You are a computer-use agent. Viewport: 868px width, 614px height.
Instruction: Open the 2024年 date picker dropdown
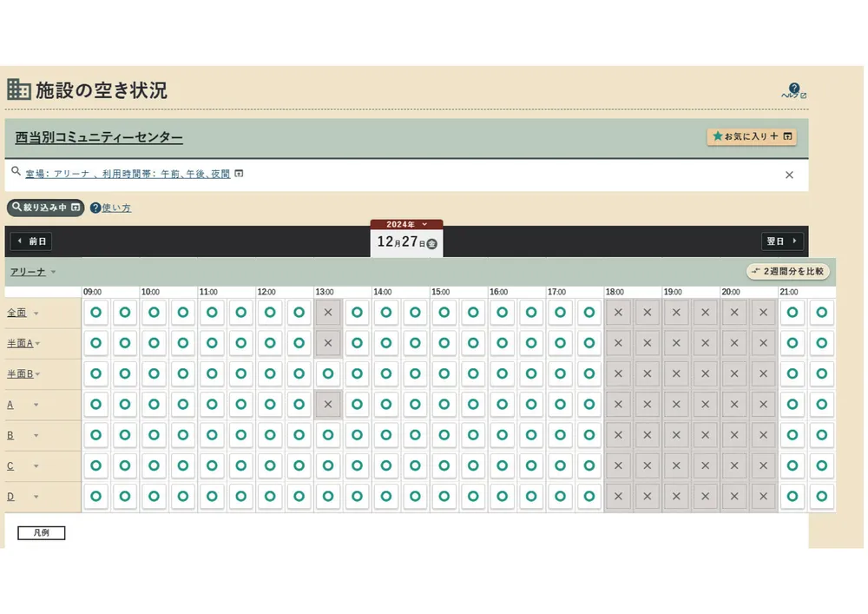coord(406,223)
